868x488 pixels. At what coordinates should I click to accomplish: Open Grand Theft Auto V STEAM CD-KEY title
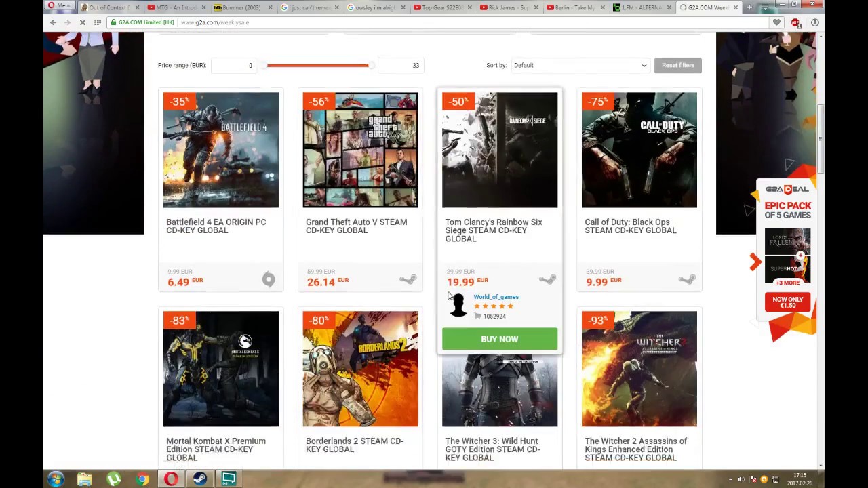pyautogui.click(x=356, y=226)
